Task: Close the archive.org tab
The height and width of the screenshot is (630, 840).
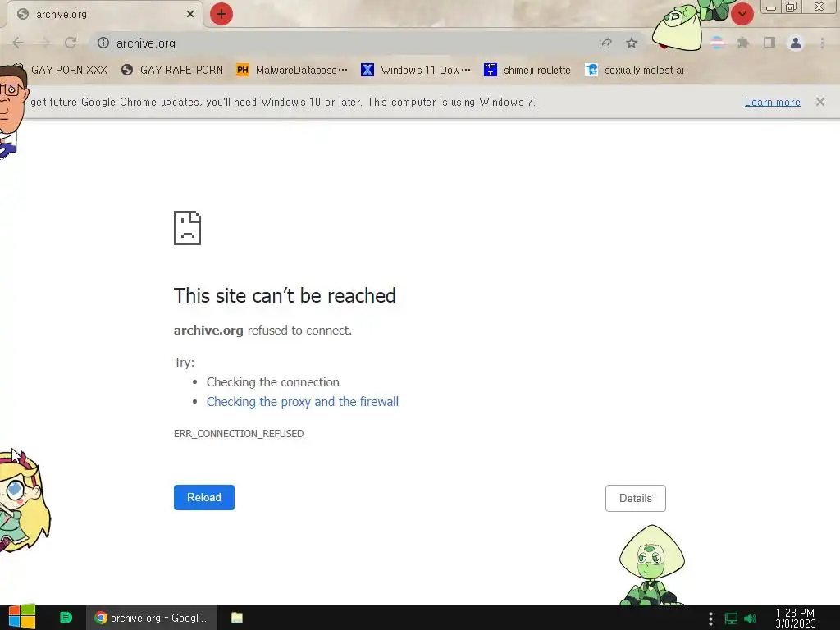Action: tap(190, 14)
